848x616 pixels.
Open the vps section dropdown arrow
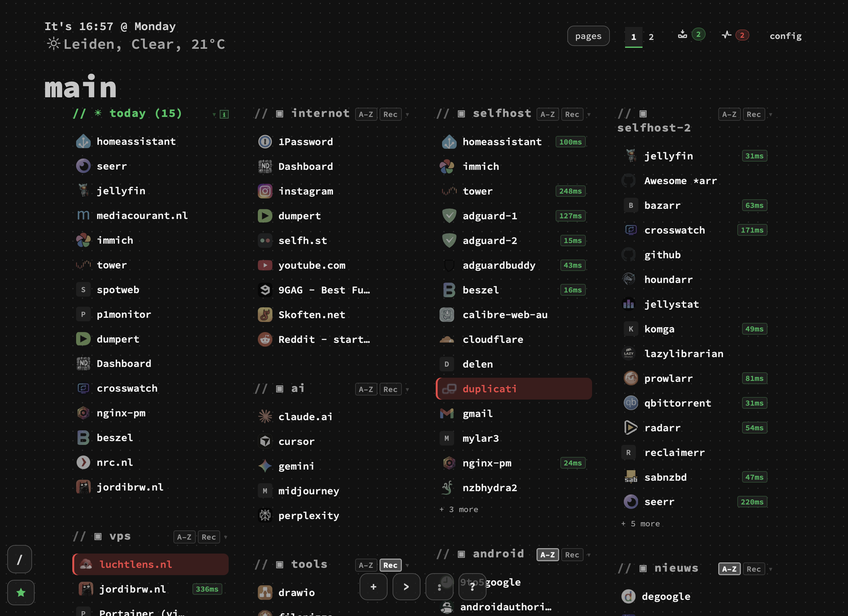tap(225, 537)
